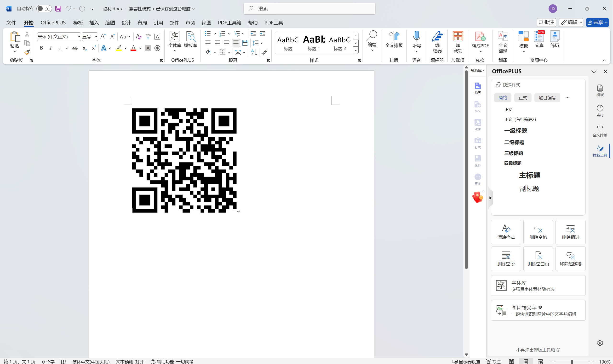613x364 pixels.
Task: Switch to the OfficePLUS ribbon tab
Action: pos(53,22)
